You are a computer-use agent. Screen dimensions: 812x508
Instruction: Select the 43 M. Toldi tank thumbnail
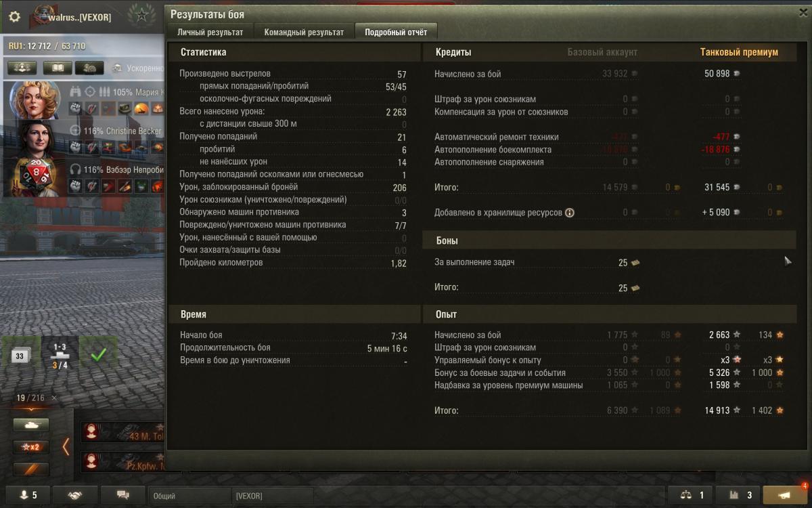(x=122, y=431)
